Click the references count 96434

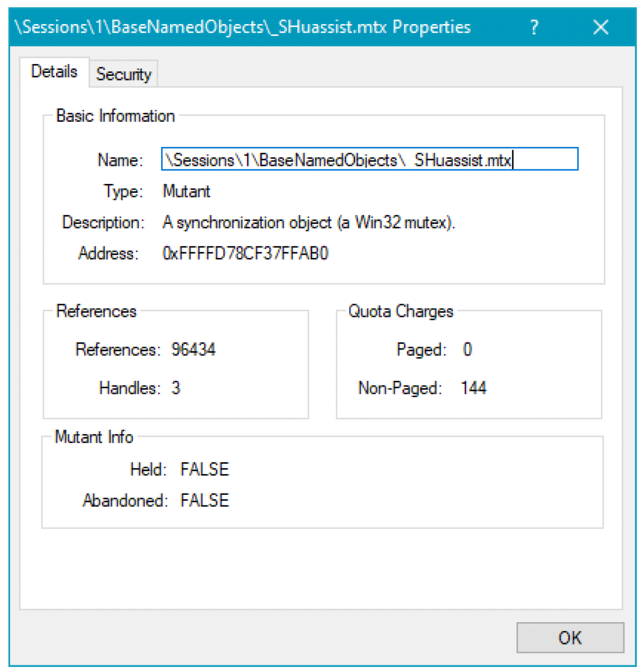pyautogui.click(x=194, y=349)
